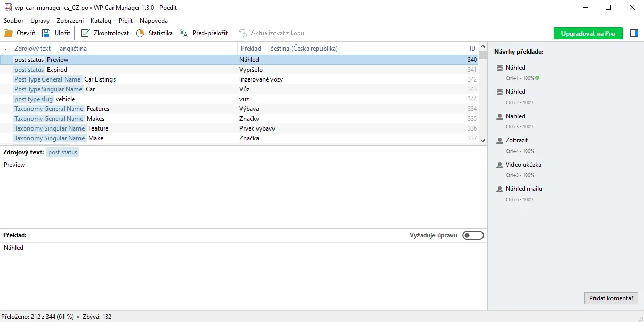Screen dimensions: 644x322
Task: Open the Katalog menu
Action: click(x=101, y=21)
